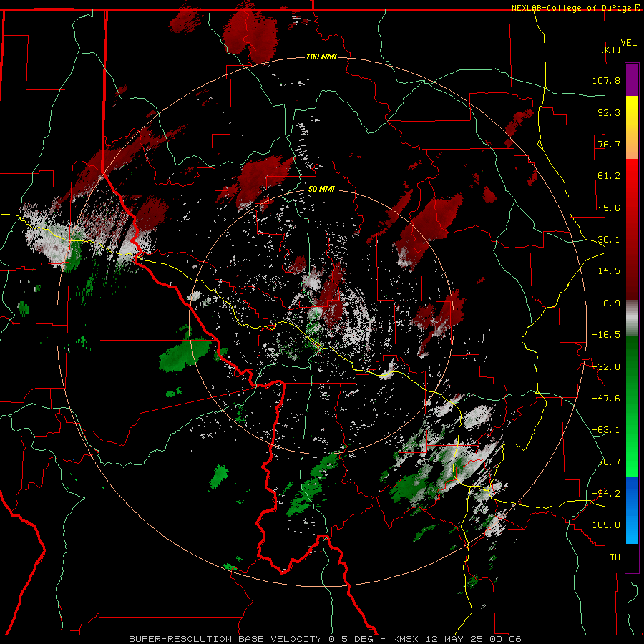This screenshot has height=644, width=644.
Task: Click the -32.0 velocity scale value
Action: pos(606,367)
